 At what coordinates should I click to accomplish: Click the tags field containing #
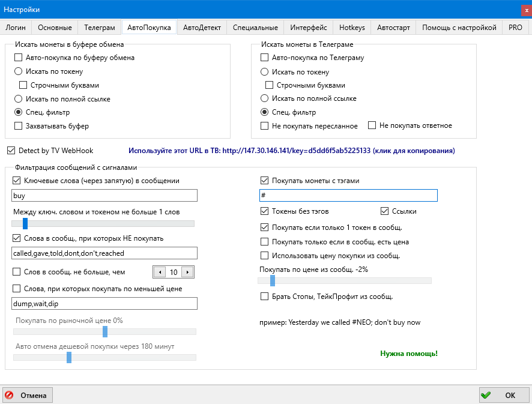(348, 196)
